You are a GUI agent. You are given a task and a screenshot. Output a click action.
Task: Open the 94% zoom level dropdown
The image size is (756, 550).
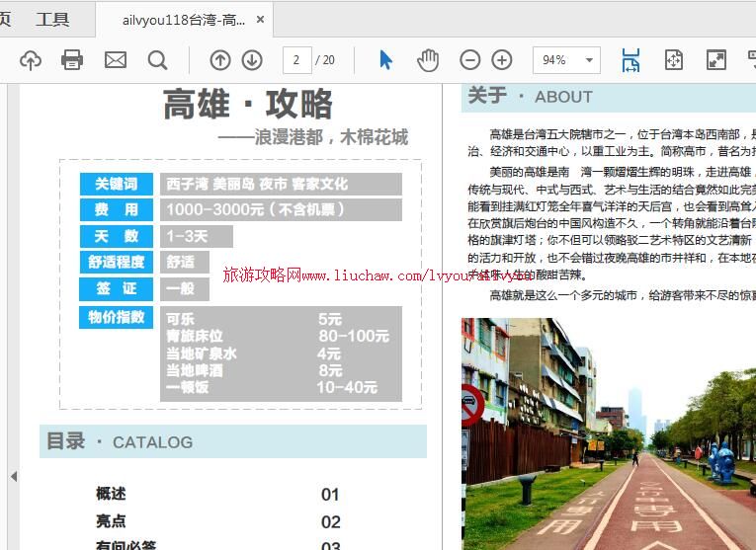[x=566, y=60]
